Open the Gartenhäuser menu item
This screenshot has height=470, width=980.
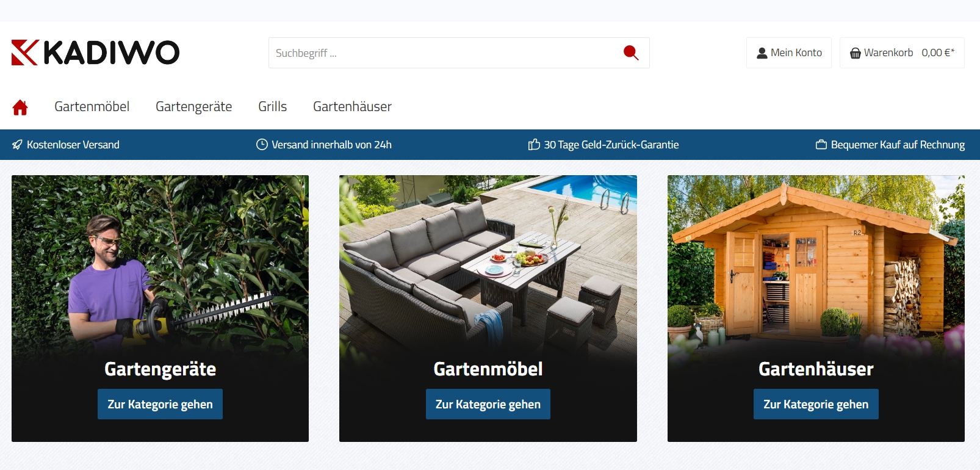click(352, 107)
